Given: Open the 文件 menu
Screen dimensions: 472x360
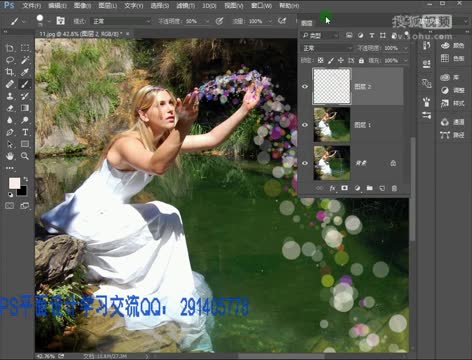Looking at the screenshot, I should coord(31,6).
